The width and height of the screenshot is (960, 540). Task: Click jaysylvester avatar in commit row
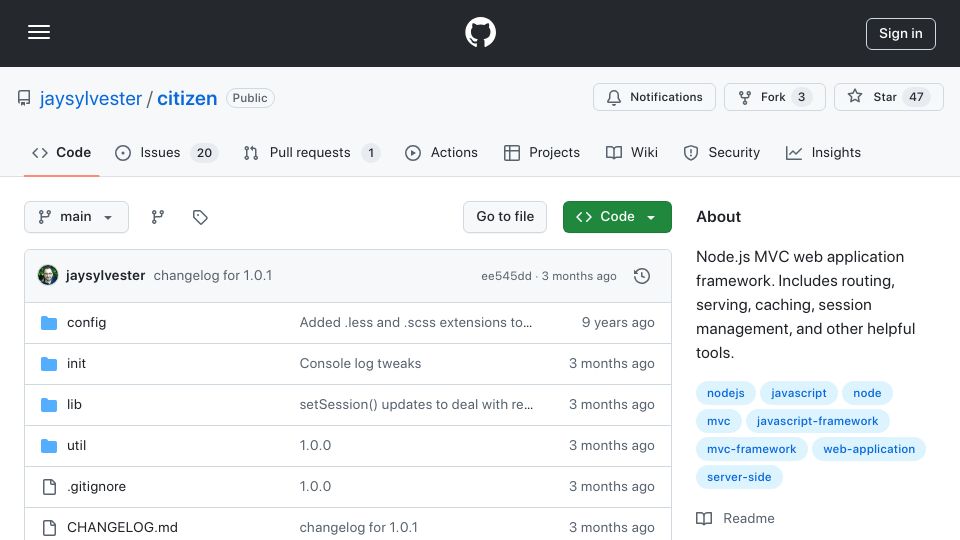coord(48,276)
